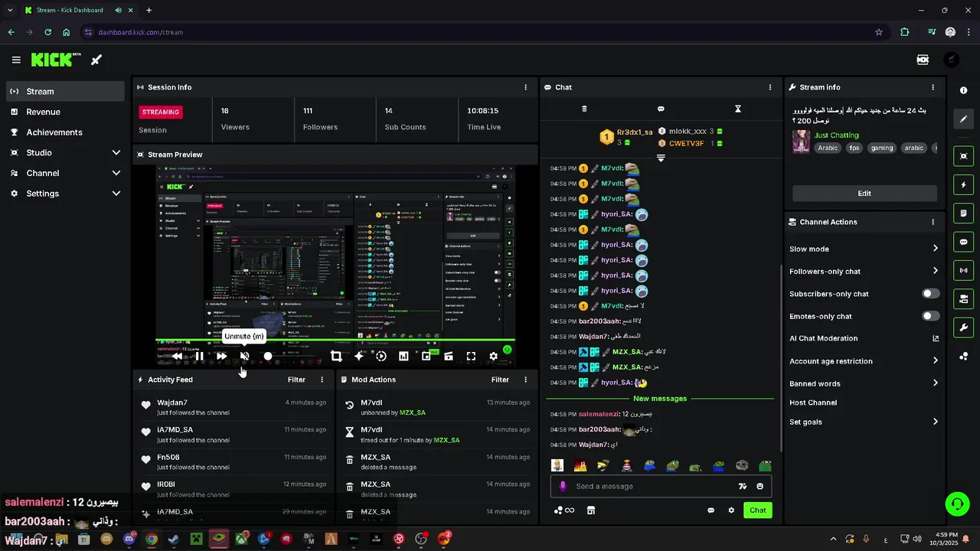Open Session Info three-dot menu
The height and width of the screenshot is (551, 980).
[525, 87]
